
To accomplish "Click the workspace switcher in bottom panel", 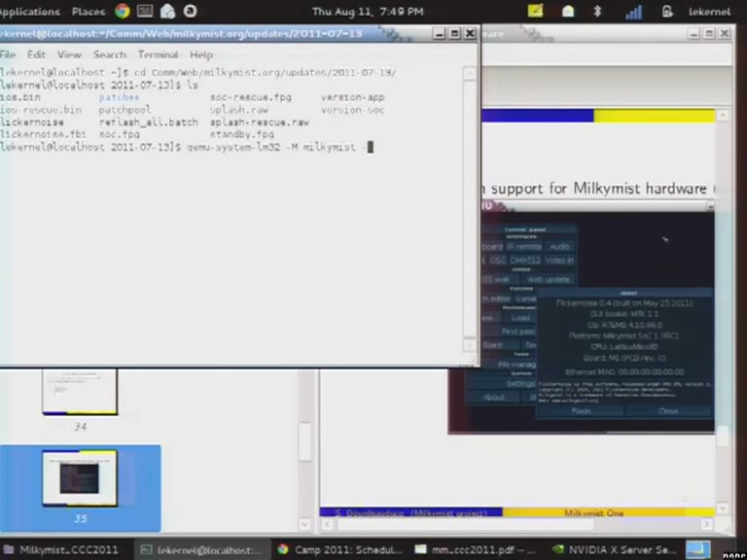I will pyautogui.click(x=697, y=550).
